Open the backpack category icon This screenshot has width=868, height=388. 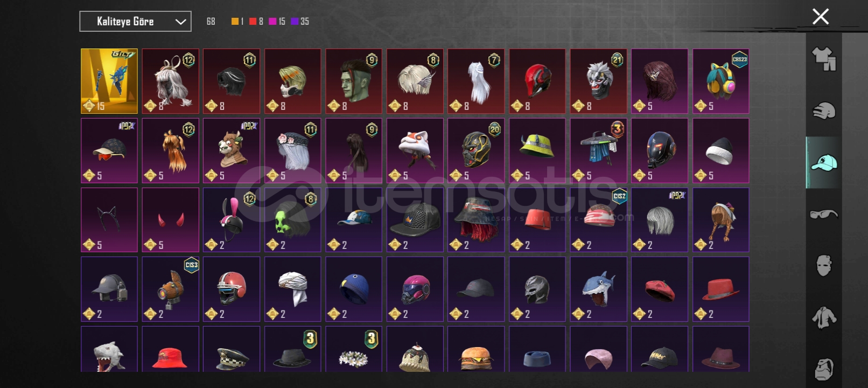tap(824, 369)
